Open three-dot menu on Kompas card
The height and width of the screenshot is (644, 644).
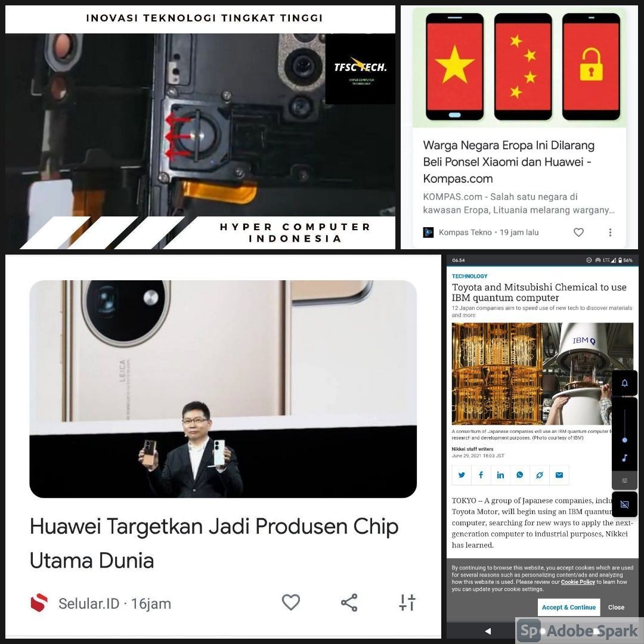[610, 233]
